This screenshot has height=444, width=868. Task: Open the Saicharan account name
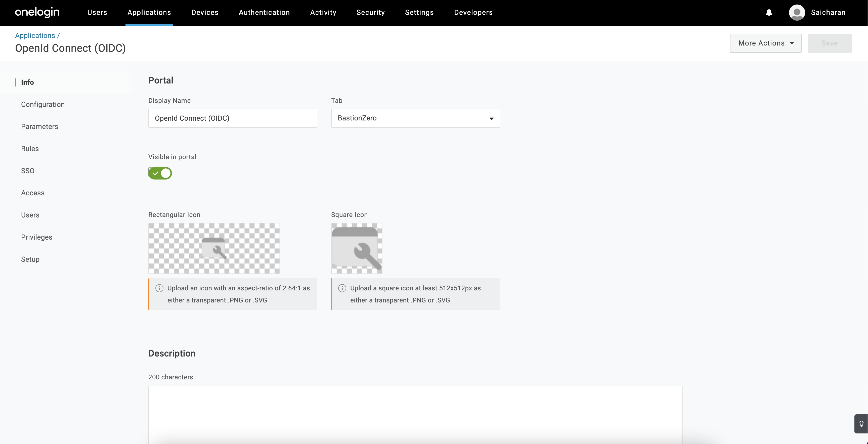pos(828,13)
